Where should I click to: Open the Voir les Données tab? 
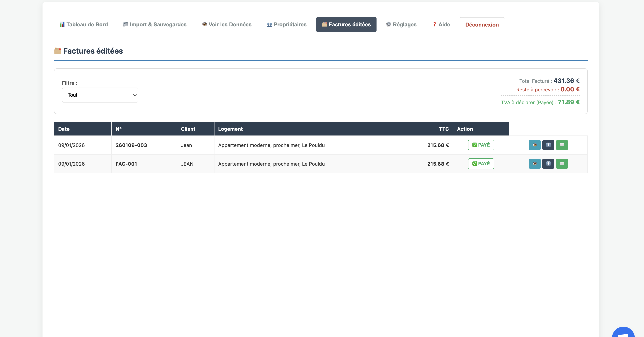pyautogui.click(x=226, y=24)
